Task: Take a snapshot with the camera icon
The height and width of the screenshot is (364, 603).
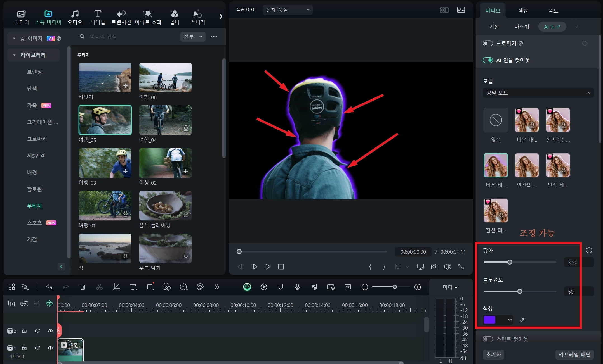Action: [x=434, y=267]
